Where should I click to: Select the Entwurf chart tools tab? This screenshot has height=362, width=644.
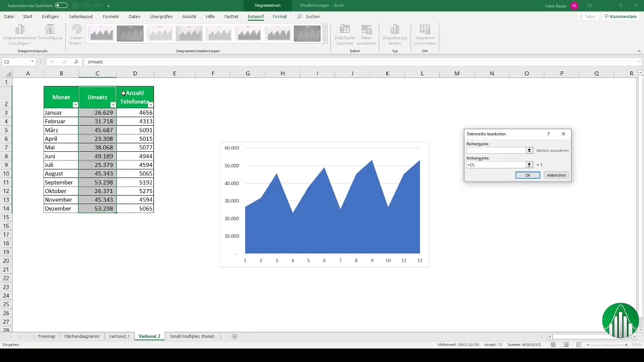[x=256, y=17]
